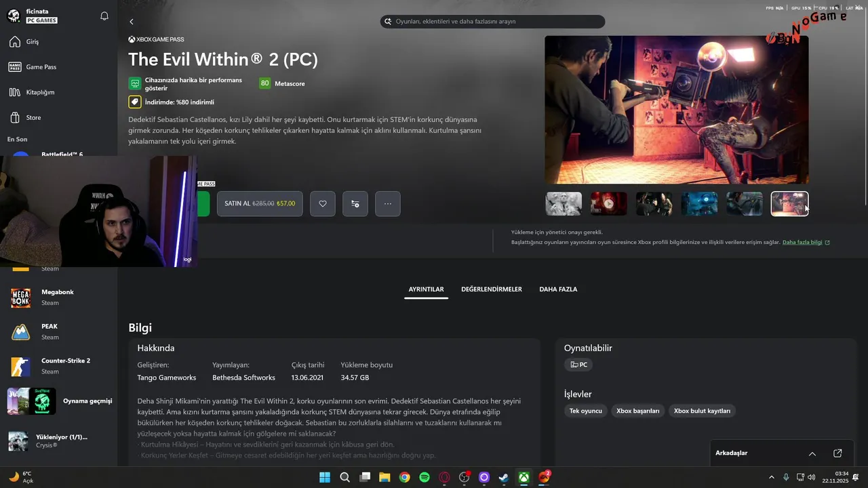Add game to wishlist with heart icon
Image resolution: width=868 pixels, height=488 pixels.
click(323, 203)
